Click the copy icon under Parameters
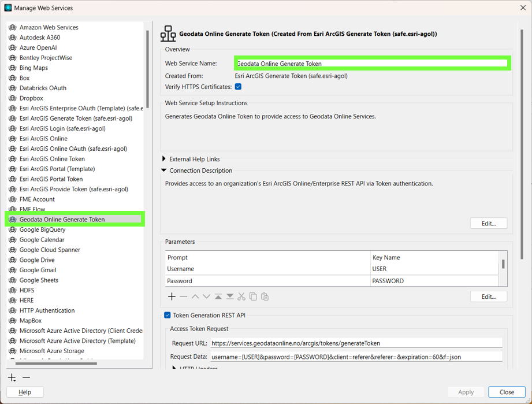532x404 pixels. tap(253, 296)
